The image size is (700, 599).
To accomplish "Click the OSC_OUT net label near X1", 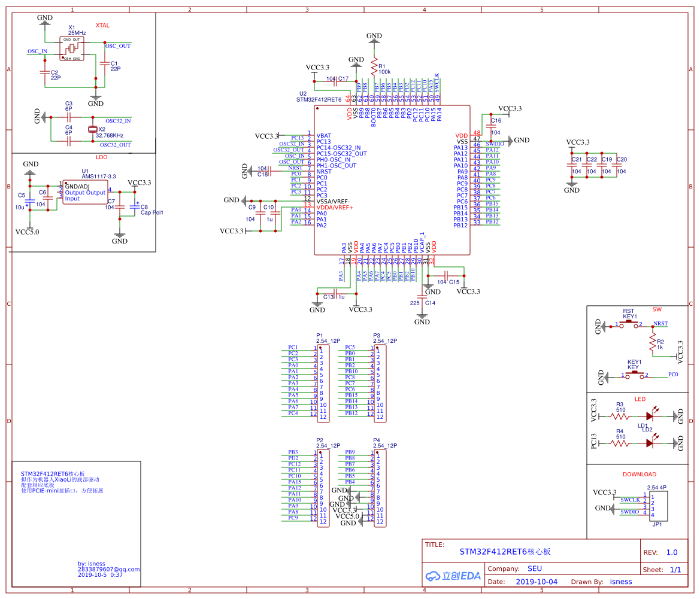I will (x=118, y=46).
